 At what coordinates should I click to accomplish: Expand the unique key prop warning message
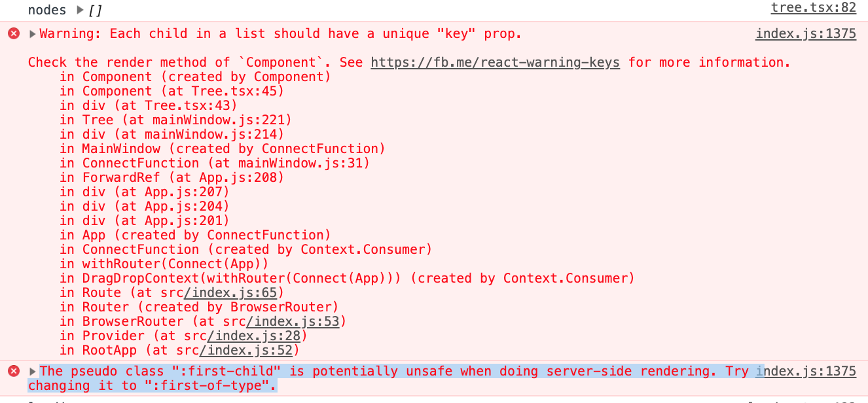33,33
